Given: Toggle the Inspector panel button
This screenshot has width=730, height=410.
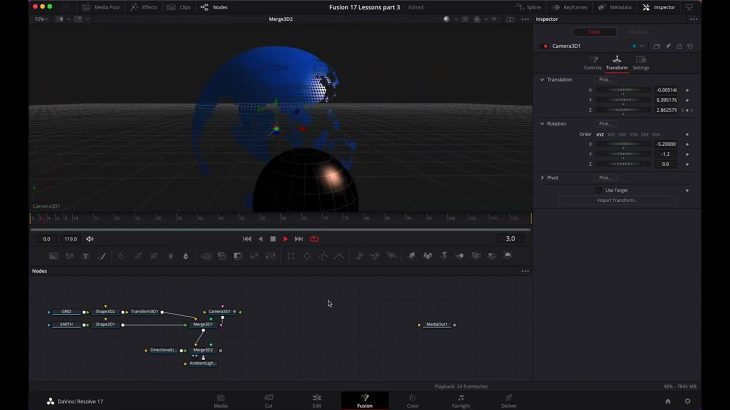Looking at the screenshot, I should [x=659, y=7].
